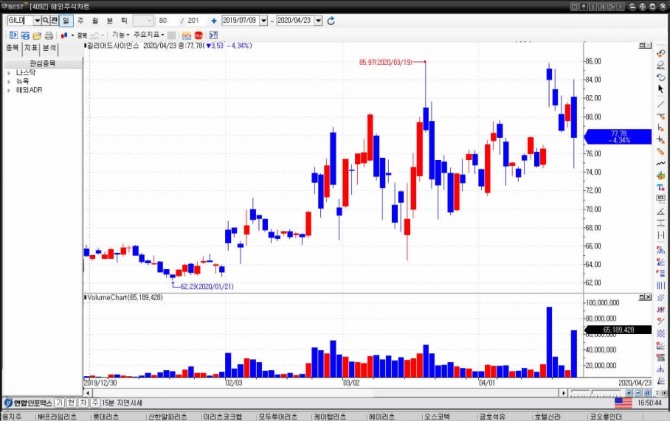Select the wavy freehand line tool
Image resolution: width=670 pixels, height=421 pixels.
pyautogui.click(x=661, y=164)
